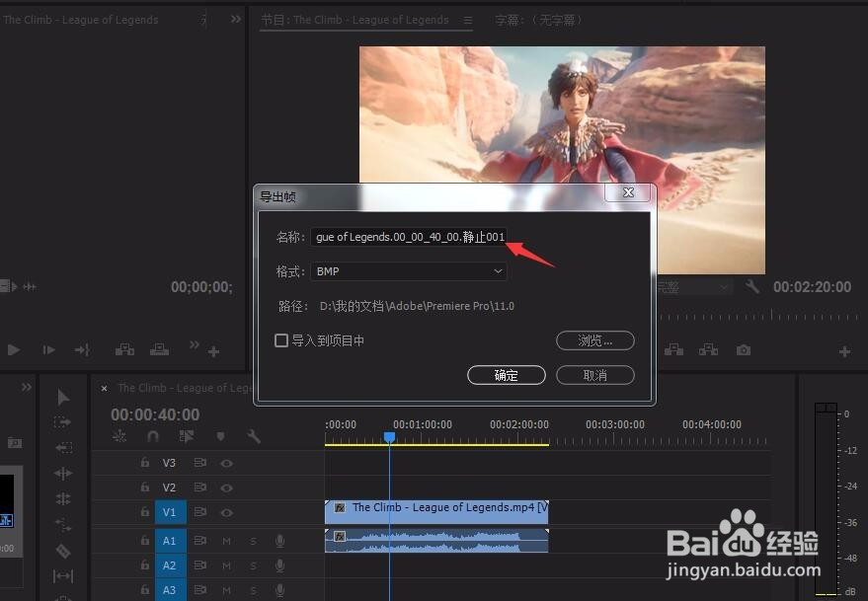Step forward one frame in Source monitor
Viewport: 868px width, 601px height.
pyautogui.click(x=48, y=349)
